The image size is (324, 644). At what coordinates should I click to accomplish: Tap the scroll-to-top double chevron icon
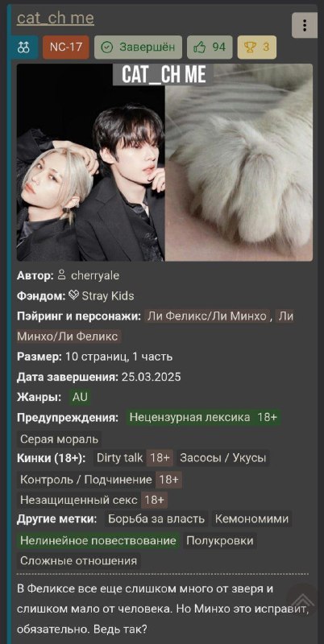point(302,600)
